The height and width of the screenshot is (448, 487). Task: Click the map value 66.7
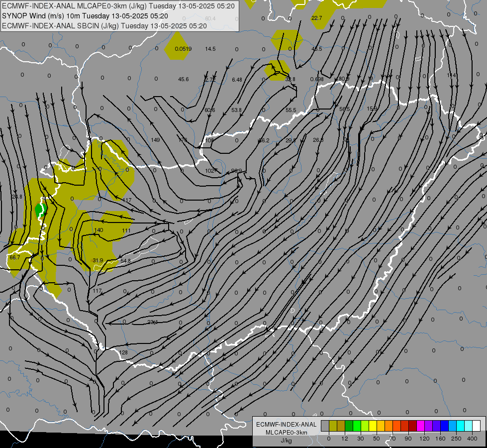pos(14,257)
